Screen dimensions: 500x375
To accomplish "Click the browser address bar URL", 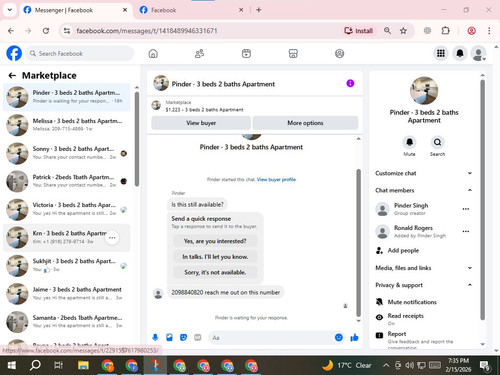I will click(x=147, y=31).
